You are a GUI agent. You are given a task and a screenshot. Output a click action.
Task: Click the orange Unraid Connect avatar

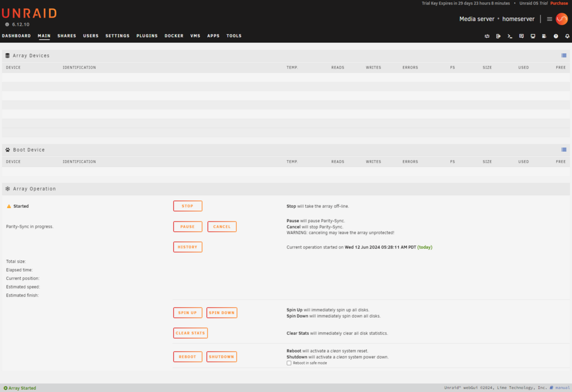pyautogui.click(x=562, y=19)
